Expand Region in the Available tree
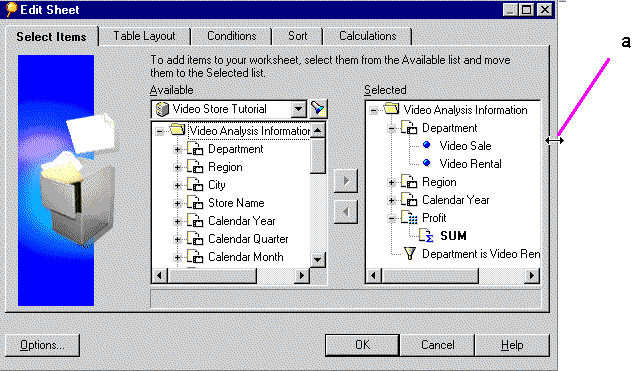Image resolution: width=635 pixels, height=371 pixels. [x=177, y=167]
